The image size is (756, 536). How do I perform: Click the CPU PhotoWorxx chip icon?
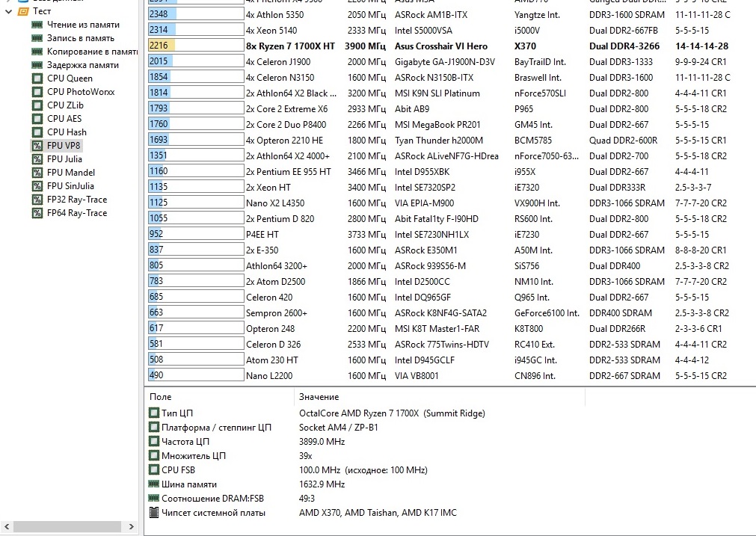pos(37,92)
